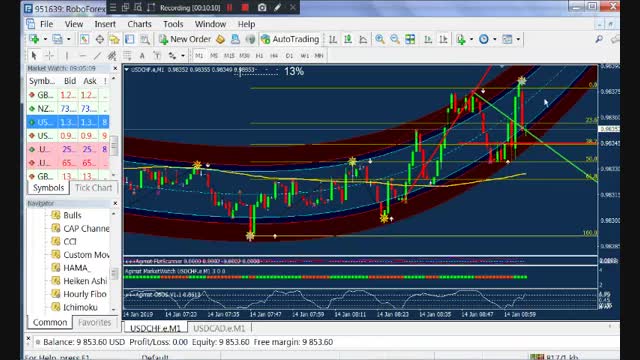The width and height of the screenshot is (640, 360).
Task: Open the Tick Chart tab
Action: click(93, 188)
